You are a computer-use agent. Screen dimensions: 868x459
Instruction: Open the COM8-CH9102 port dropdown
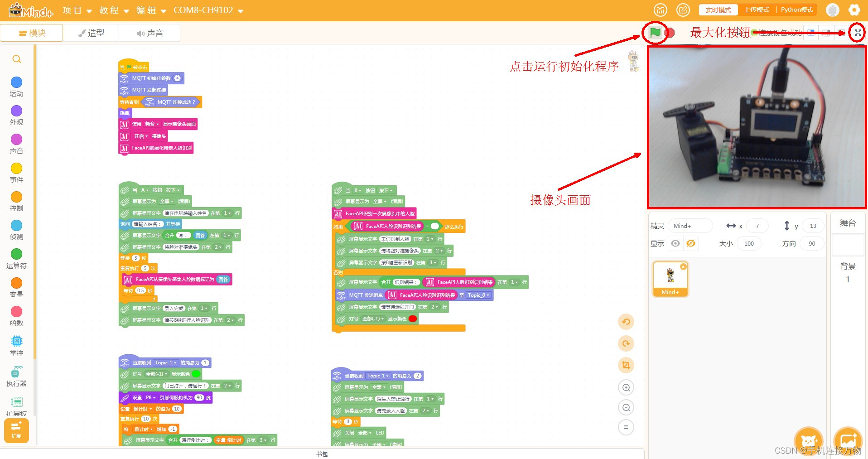(x=208, y=10)
